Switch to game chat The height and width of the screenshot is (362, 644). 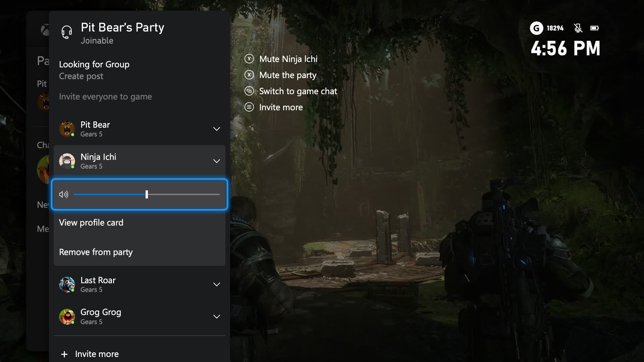coord(298,91)
